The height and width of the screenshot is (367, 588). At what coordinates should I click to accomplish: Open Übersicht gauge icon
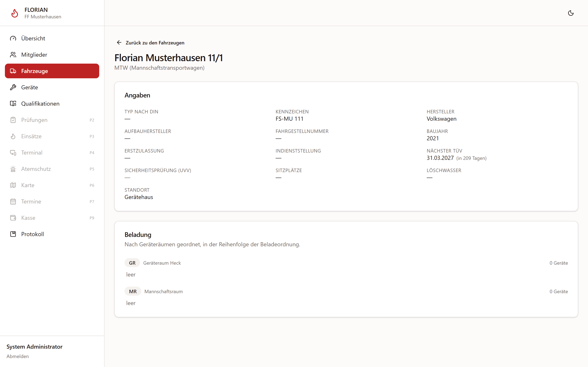click(13, 38)
